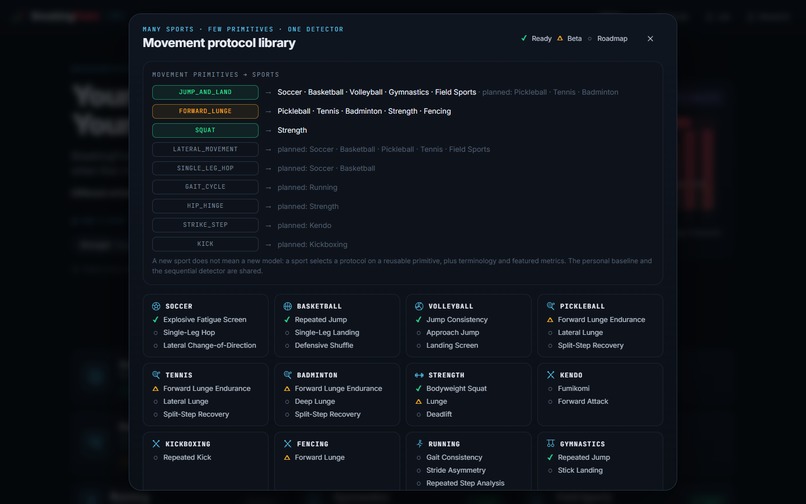Click the soccer ball icon
The height and width of the screenshot is (504, 806).
click(x=156, y=306)
